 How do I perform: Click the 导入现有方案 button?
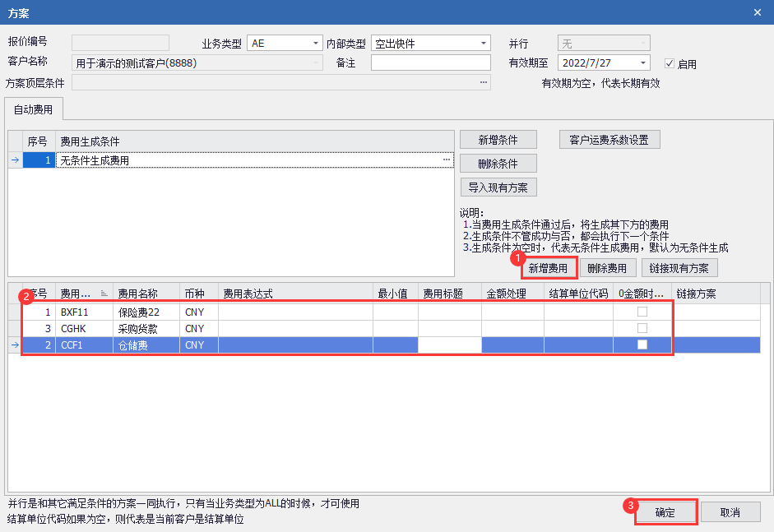pos(498,187)
